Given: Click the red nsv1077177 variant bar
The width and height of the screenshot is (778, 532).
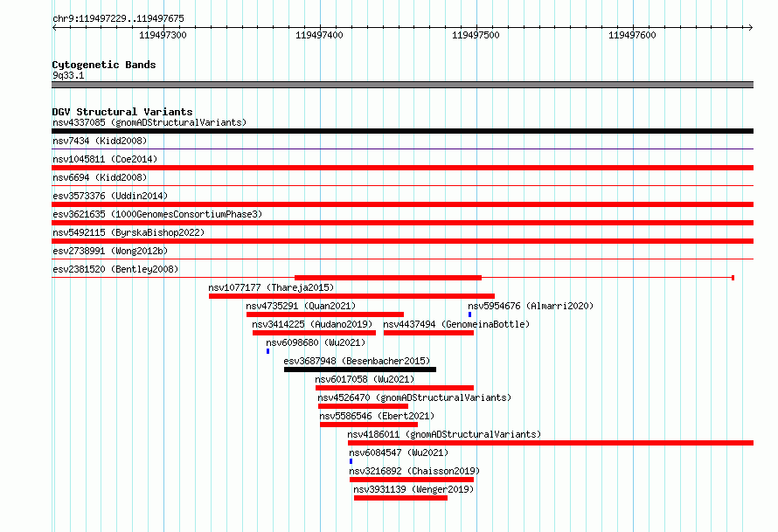Looking at the screenshot, I should click(x=351, y=296).
